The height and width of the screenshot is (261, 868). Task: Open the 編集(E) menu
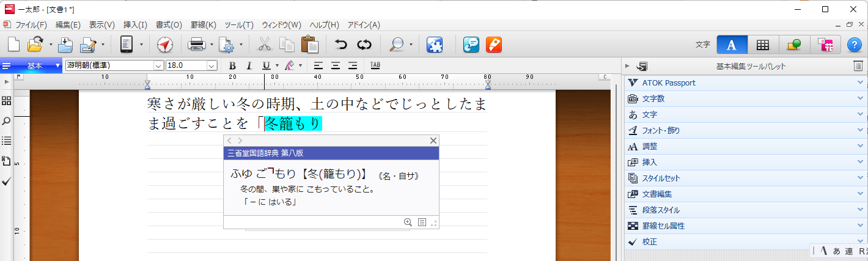tap(68, 25)
